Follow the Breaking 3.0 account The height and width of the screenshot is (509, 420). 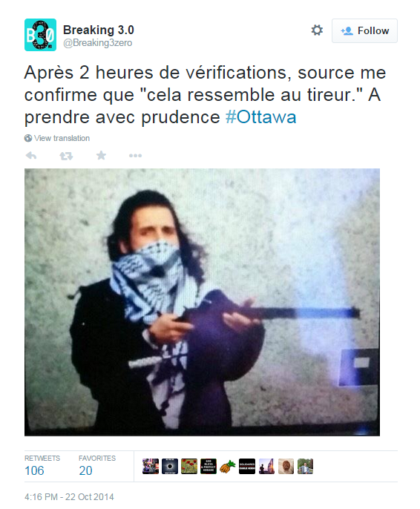(x=364, y=31)
